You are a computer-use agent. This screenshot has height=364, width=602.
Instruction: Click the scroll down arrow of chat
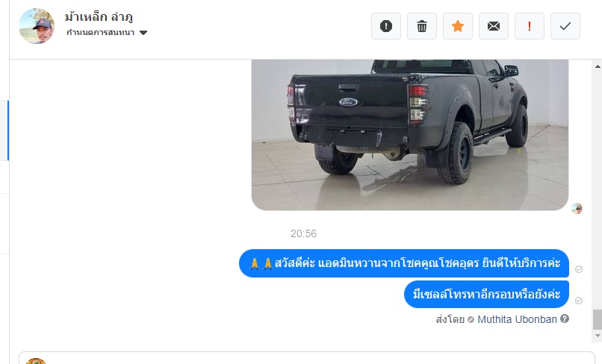tap(598, 336)
